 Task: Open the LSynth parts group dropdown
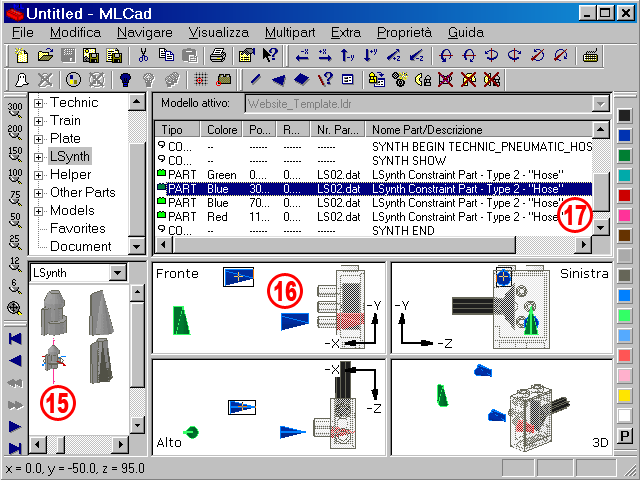(118, 273)
